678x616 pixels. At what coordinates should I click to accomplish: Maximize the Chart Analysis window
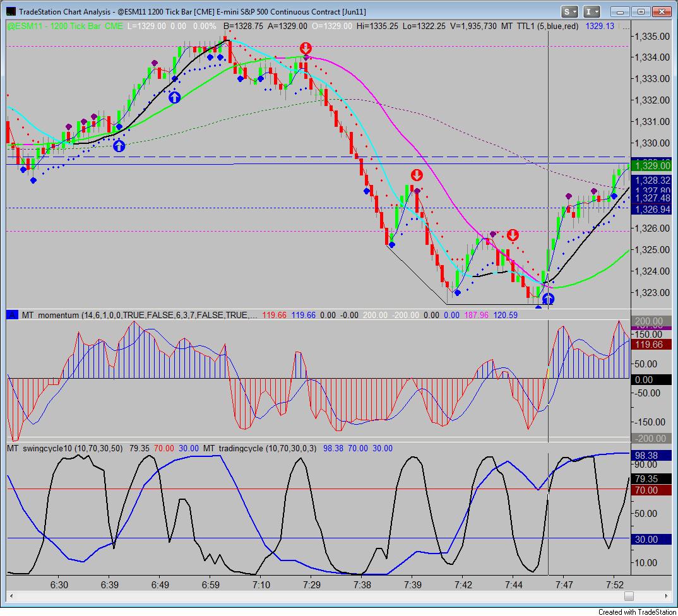click(x=640, y=11)
